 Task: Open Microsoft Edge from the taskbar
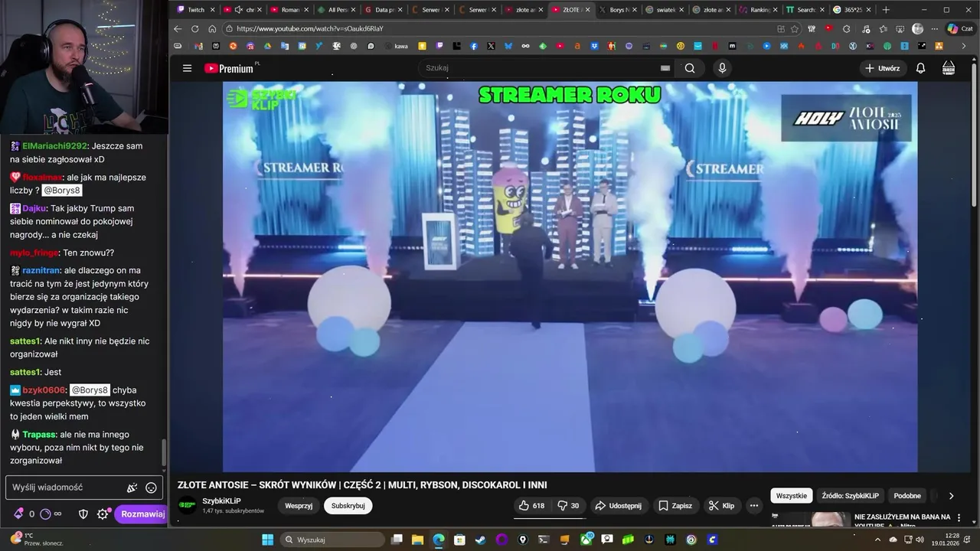pyautogui.click(x=438, y=540)
